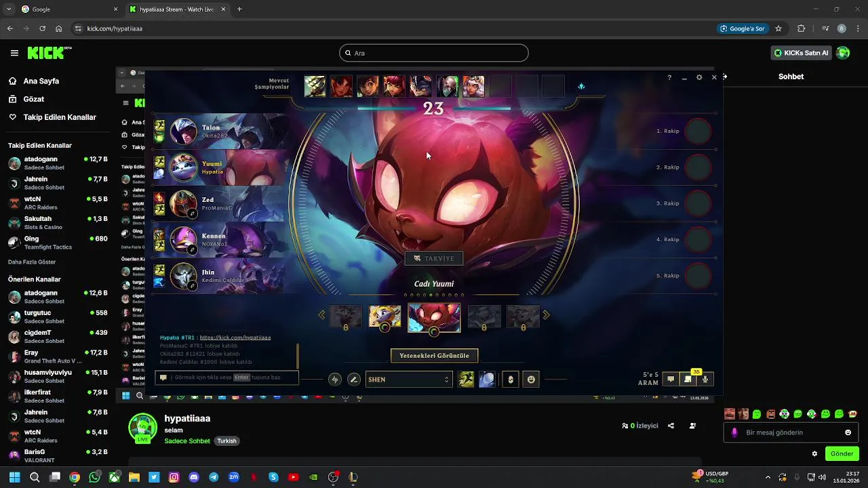Image resolution: width=868 pixels, height=488 pixels.
Task: Open Kick chat settings gear
Action: 814,453
